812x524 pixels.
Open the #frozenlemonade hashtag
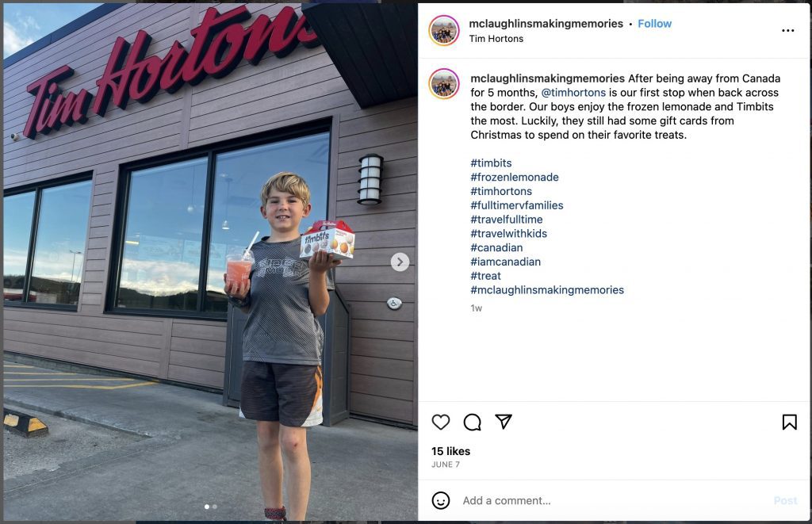point(514,177)
